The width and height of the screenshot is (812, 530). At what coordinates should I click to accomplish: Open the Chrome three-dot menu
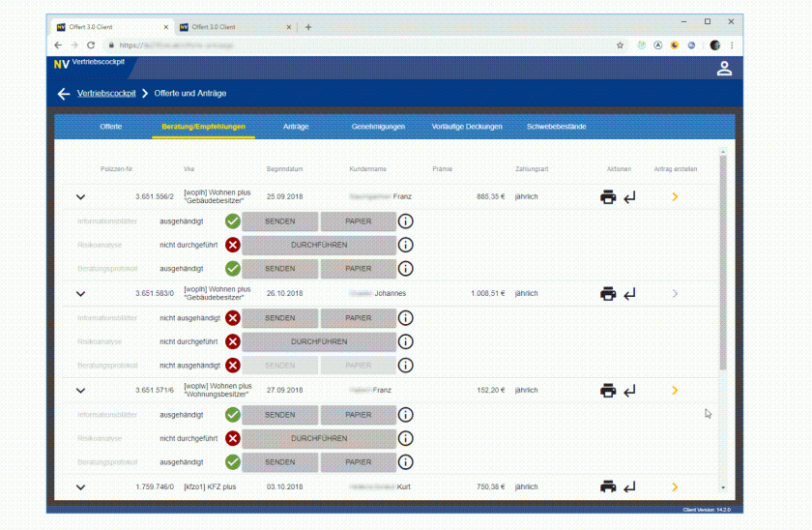coord(732,45)
